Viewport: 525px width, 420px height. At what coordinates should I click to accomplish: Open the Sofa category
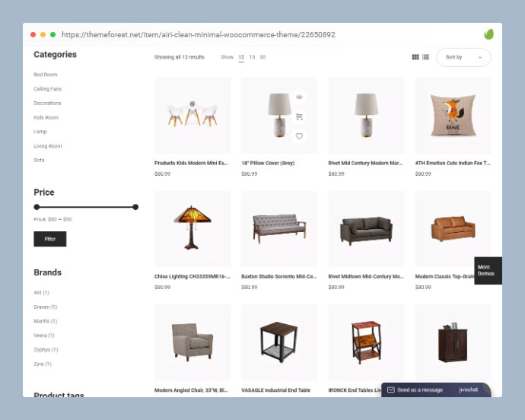click(x=39, y=160)
